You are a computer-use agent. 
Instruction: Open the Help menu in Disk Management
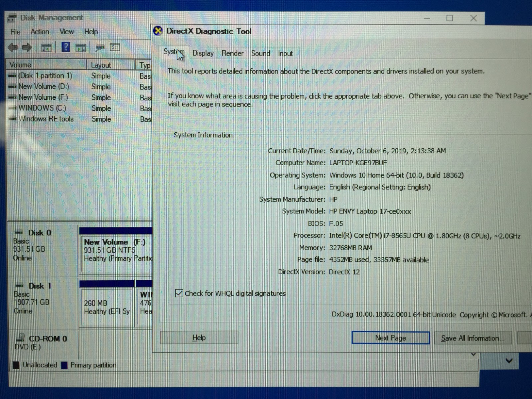pos(91,32)
